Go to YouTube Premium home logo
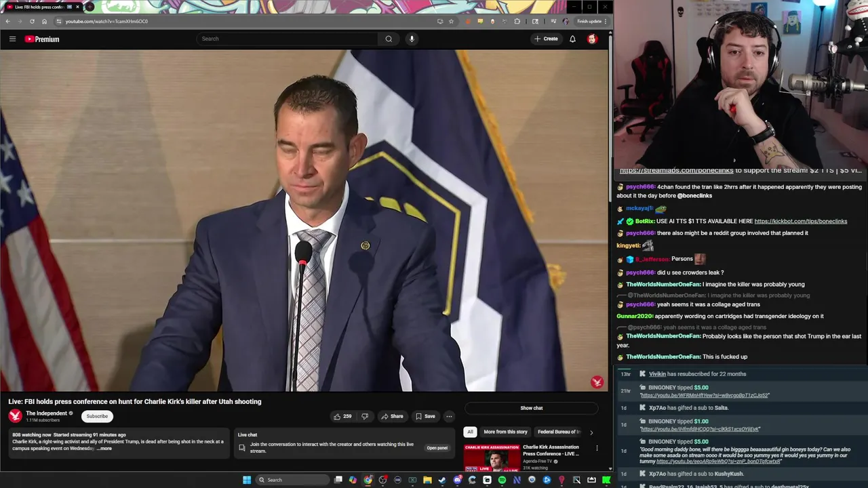This screenshot has width=868, height=488. click(x=42, y=39)
